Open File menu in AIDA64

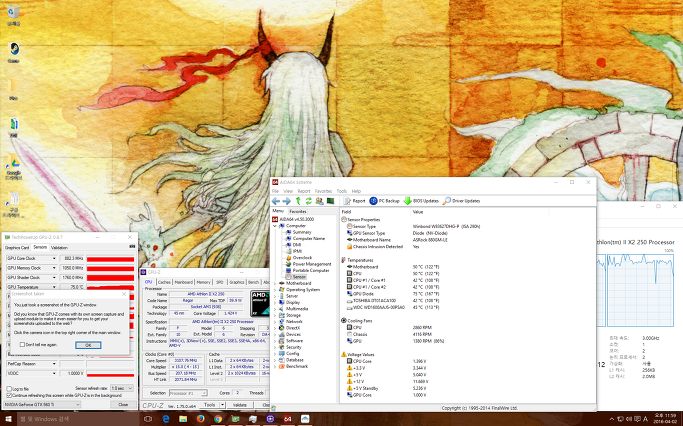(x=275, y=191)
